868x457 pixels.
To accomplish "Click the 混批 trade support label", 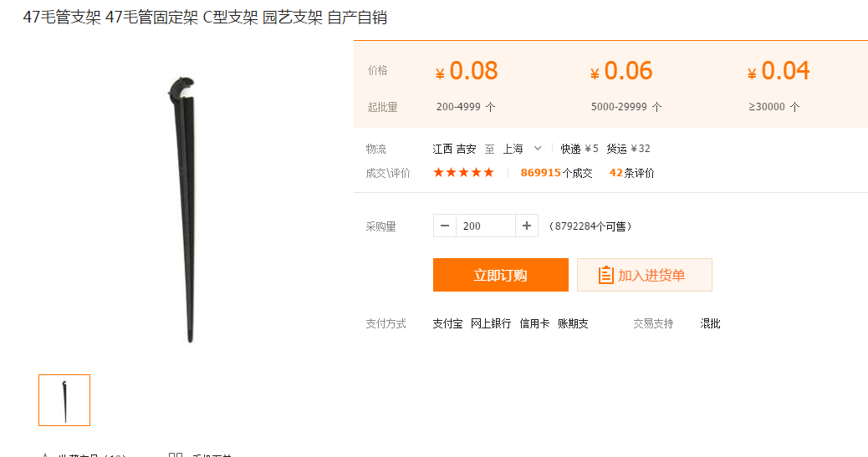I will (x=710, y=323).
